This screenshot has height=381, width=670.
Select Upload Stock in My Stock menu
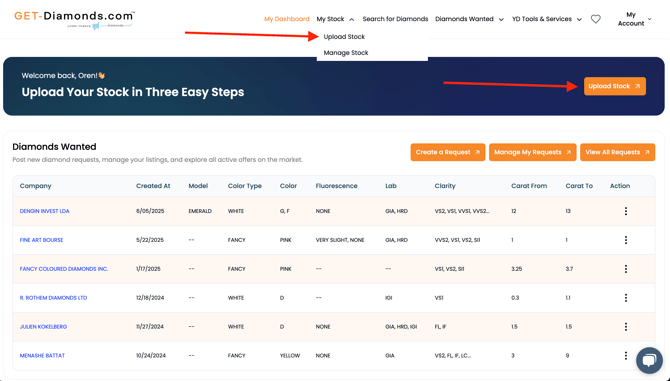(x=344, y=37)
